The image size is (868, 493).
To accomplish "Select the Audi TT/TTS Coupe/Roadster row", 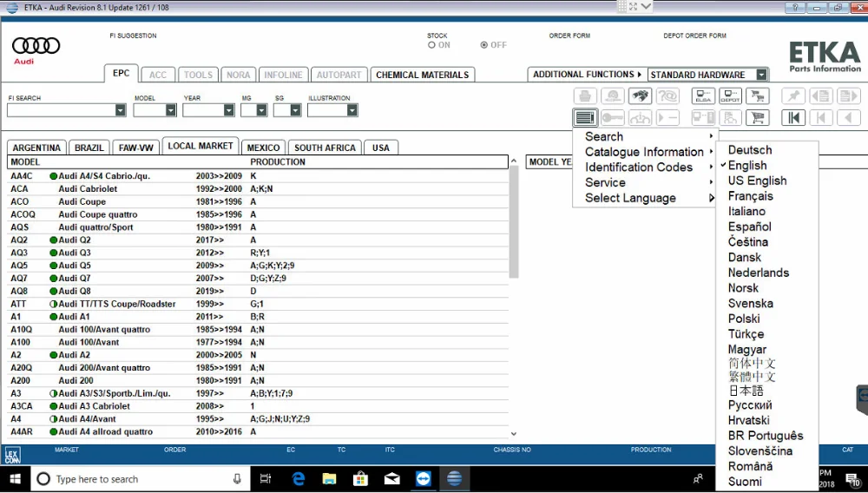I will pyautogui.click(x=258, y=304).
